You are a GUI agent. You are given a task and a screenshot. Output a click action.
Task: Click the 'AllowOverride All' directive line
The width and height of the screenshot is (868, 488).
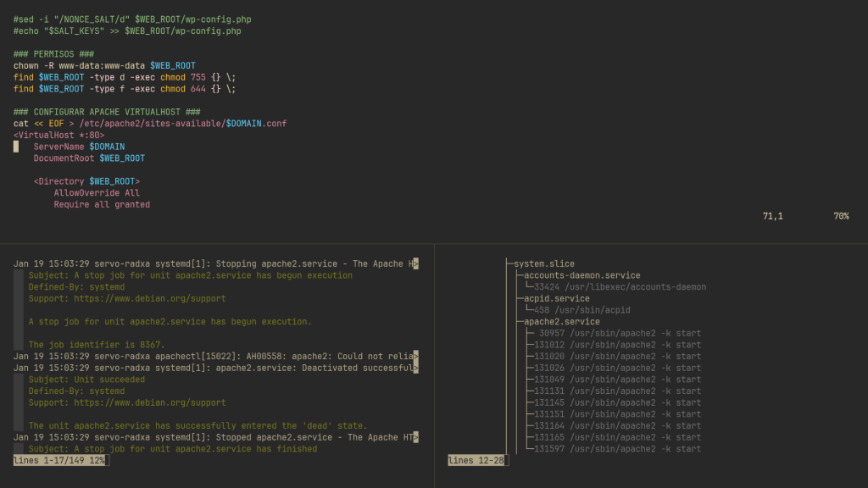[x=97, y=193]
